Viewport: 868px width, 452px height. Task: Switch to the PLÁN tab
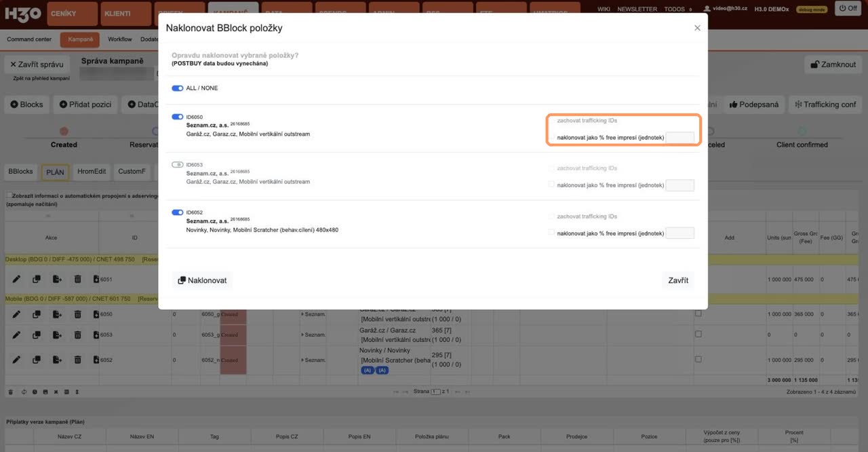[x=55, y=172]
